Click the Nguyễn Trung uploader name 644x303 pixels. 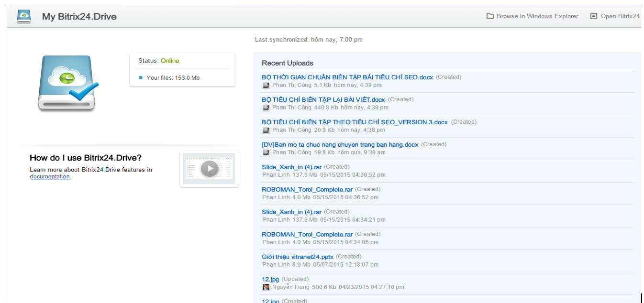tap(292, 287)
